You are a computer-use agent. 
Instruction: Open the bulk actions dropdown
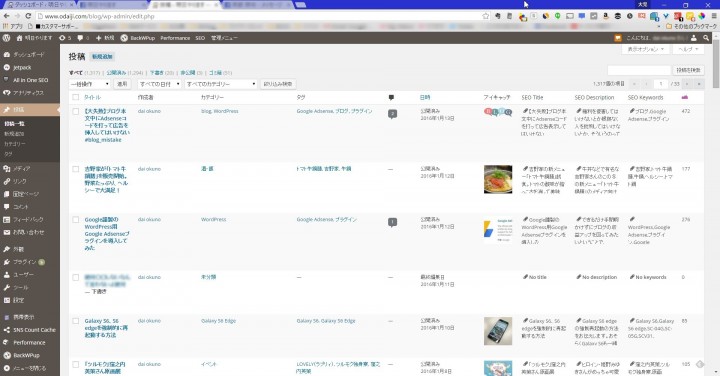click(90, 84)
